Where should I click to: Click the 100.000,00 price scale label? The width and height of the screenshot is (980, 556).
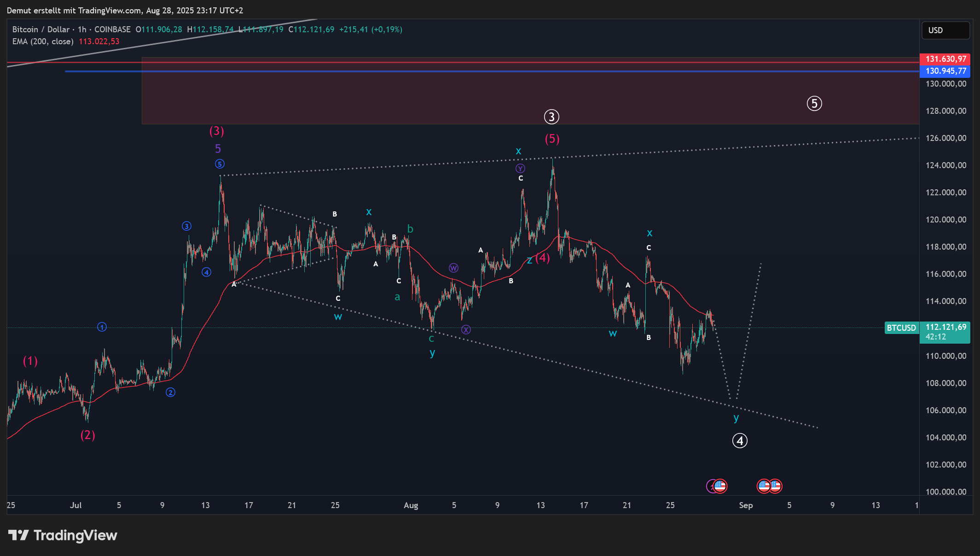point(945,492)
